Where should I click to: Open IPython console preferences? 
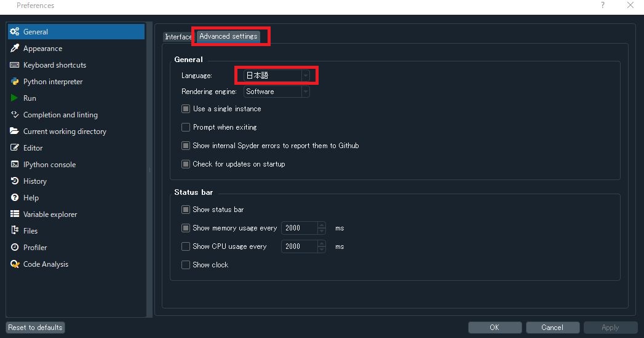click(x=76, y=164)
